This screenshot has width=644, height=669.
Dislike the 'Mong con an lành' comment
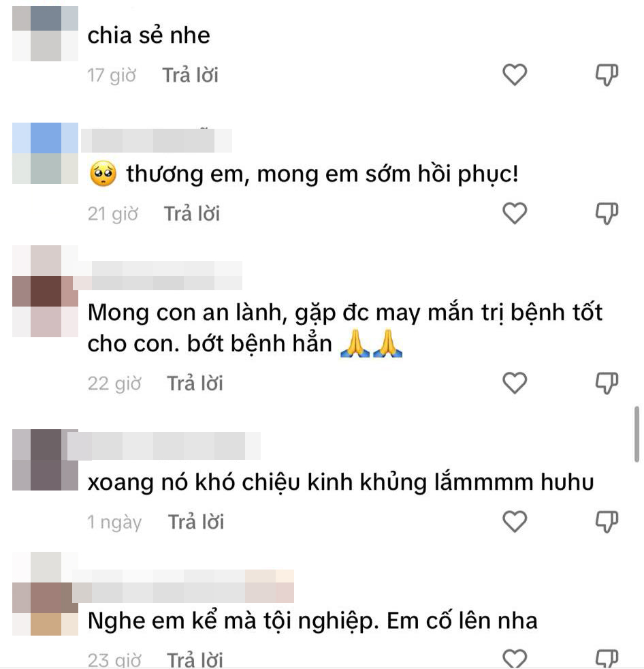pos(607,383)
